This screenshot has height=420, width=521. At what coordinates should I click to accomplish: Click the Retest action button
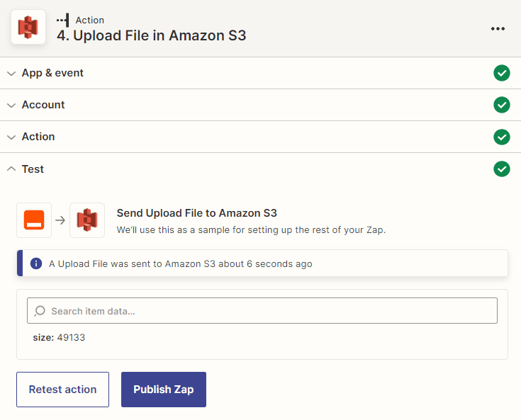tap(62, 390)
